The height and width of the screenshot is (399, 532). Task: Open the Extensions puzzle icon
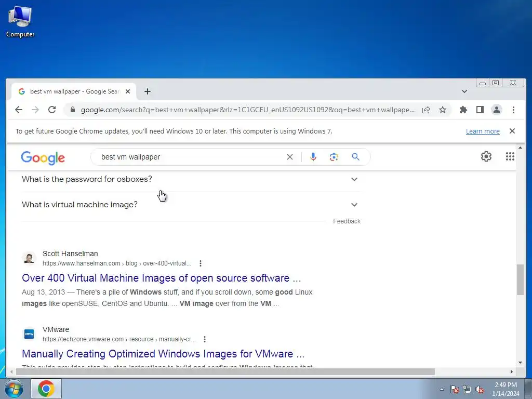(463, 110)
